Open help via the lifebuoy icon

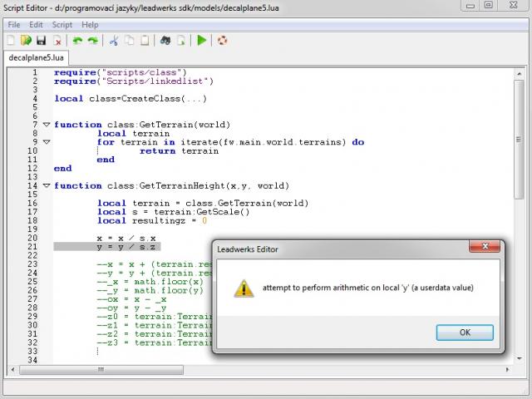click(x=222, y=40)
